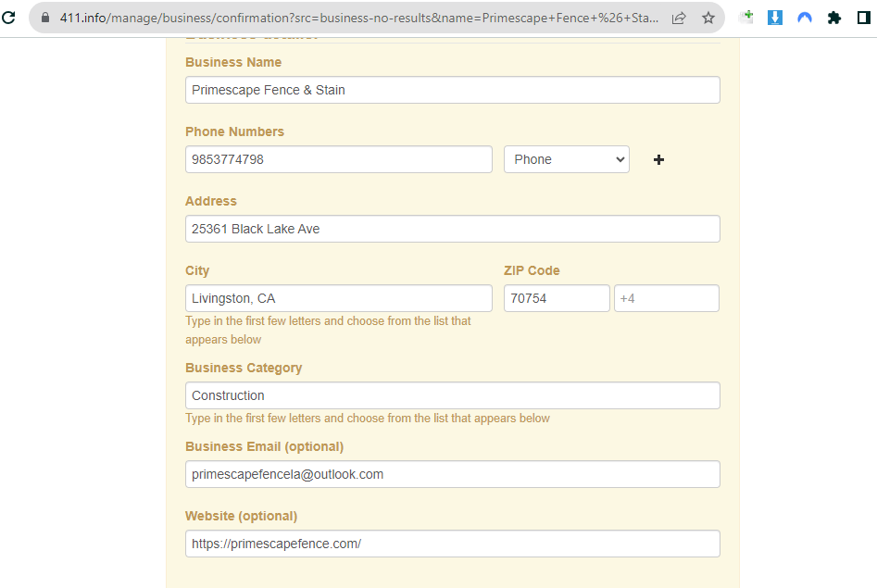Click the ZIP Code field
This screenshot has width=877, height=588.
556,298
